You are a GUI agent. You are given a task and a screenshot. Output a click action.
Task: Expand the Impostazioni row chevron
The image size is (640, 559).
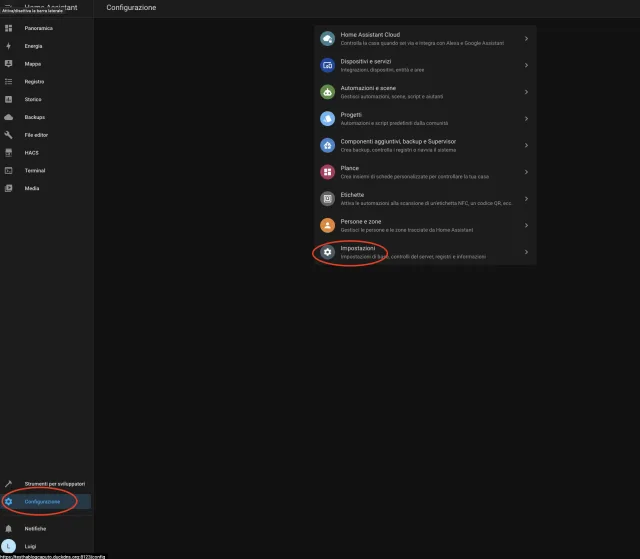(x=526, y=252)
